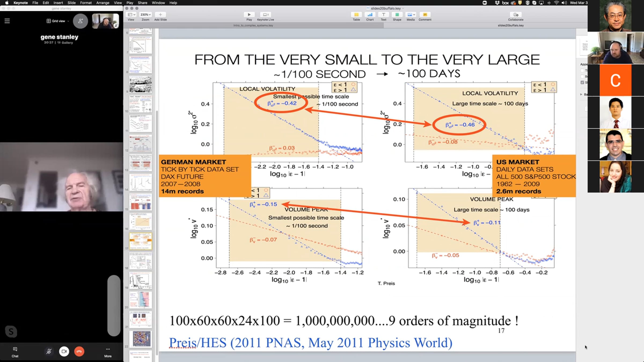
Task: Open the Window menu
Action: (x=158, y=3)
